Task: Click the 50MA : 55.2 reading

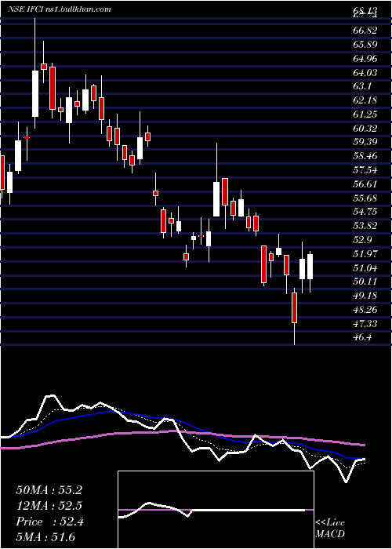Action: click(49, 490)
